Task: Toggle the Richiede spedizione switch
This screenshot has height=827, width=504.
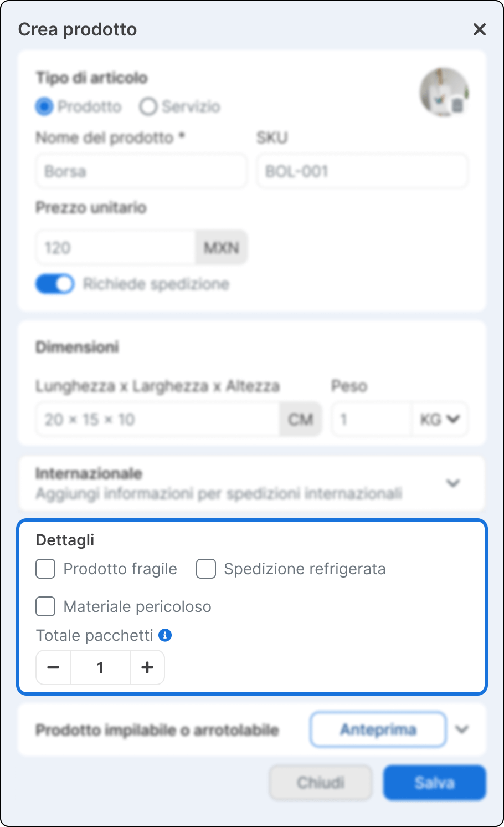Action: 55,284
